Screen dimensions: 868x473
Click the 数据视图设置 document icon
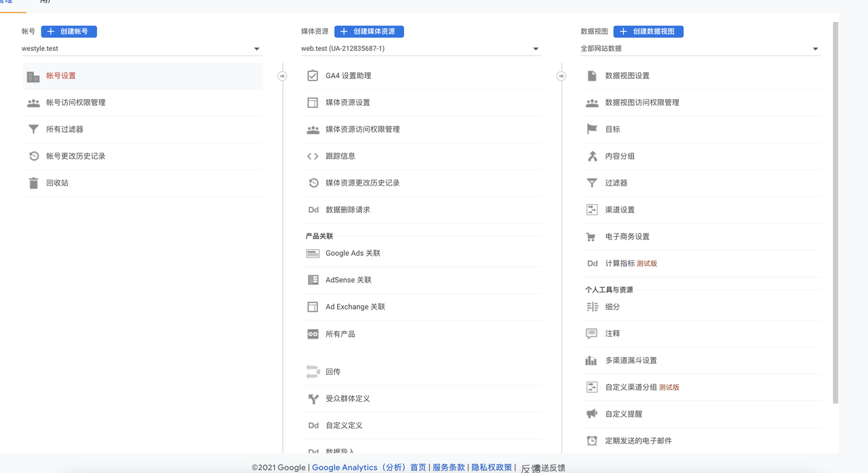[x=592, y=76]
